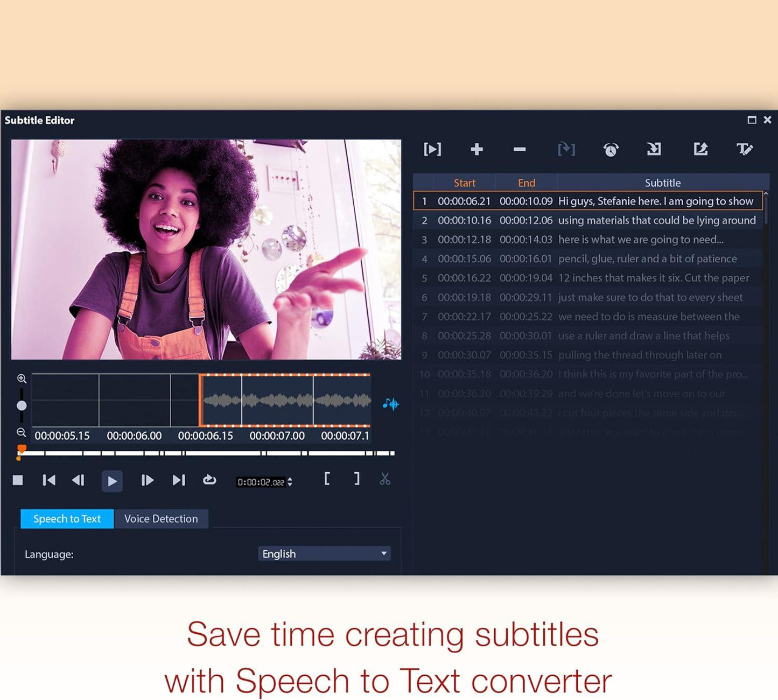Delete the selected subtitle
The height and width of the screenshot is (700, 778).
[x=518, y=150]
